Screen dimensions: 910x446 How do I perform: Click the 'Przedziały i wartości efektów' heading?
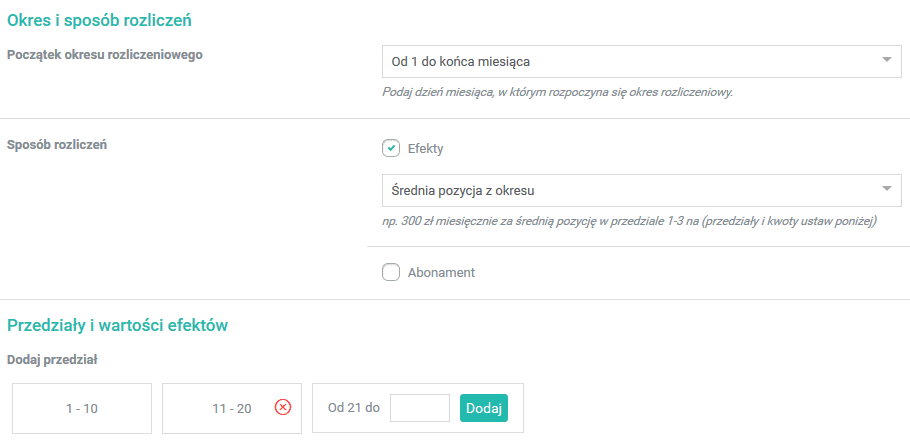[118, 325]
